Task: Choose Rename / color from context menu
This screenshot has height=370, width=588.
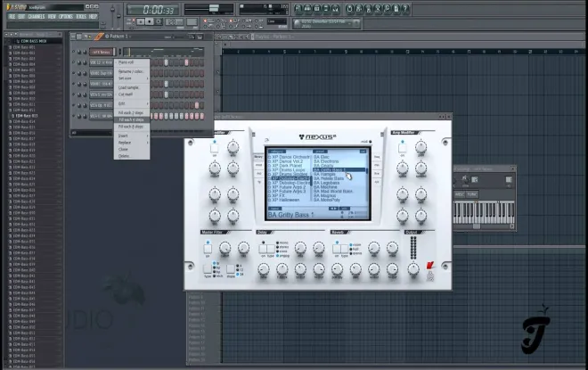Action: [132, 71]
